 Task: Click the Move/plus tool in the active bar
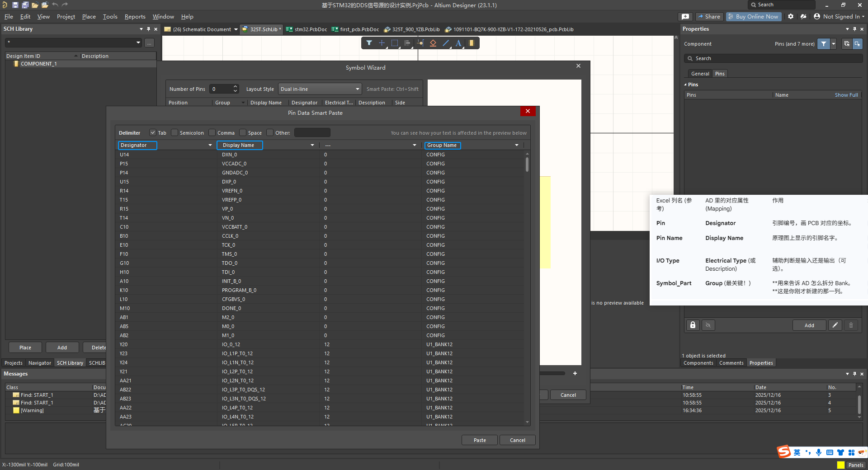[x=382, y=43]
